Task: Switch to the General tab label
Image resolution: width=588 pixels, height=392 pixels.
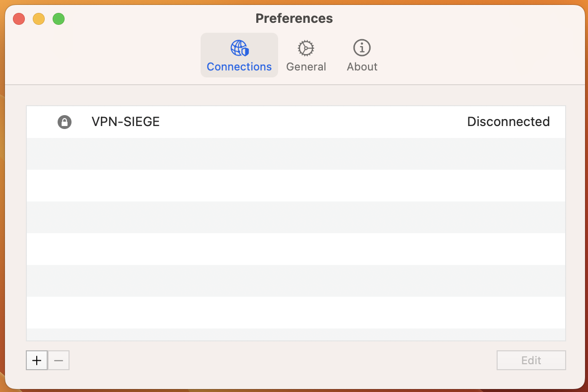Action: click(306, 67)
